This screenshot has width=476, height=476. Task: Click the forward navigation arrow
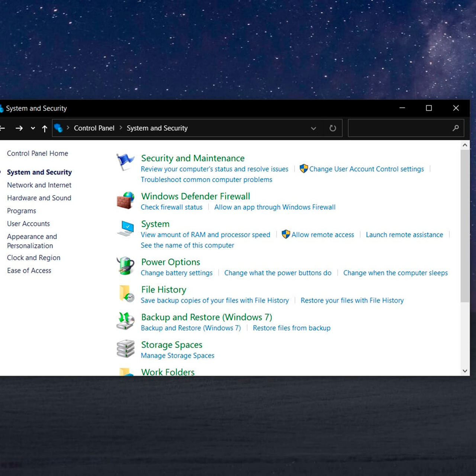tap(19, 128)
